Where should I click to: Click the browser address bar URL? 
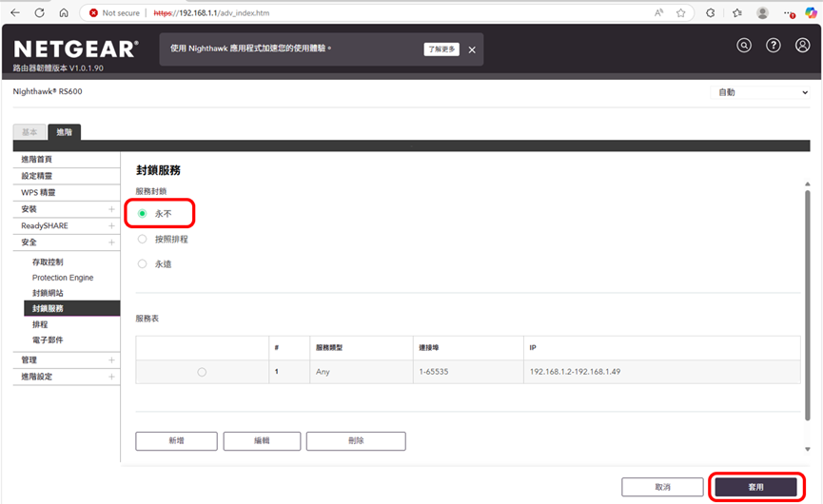pos(211,12)
